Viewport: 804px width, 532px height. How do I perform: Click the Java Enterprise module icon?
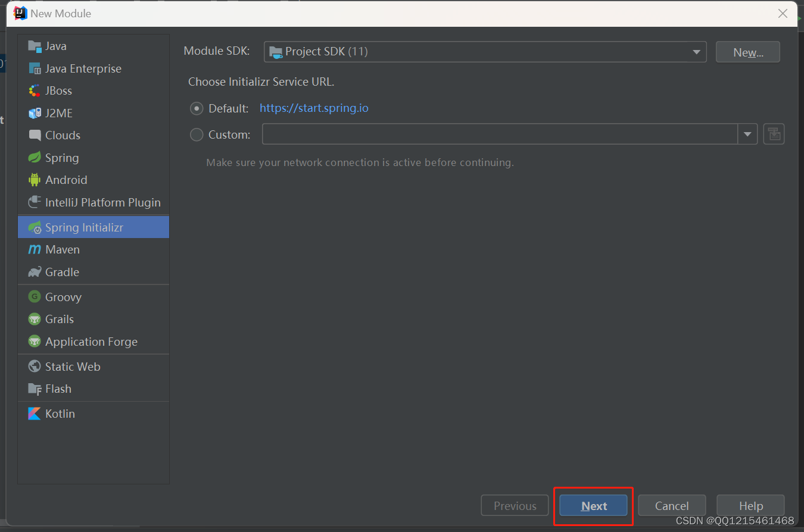point(35,68)
